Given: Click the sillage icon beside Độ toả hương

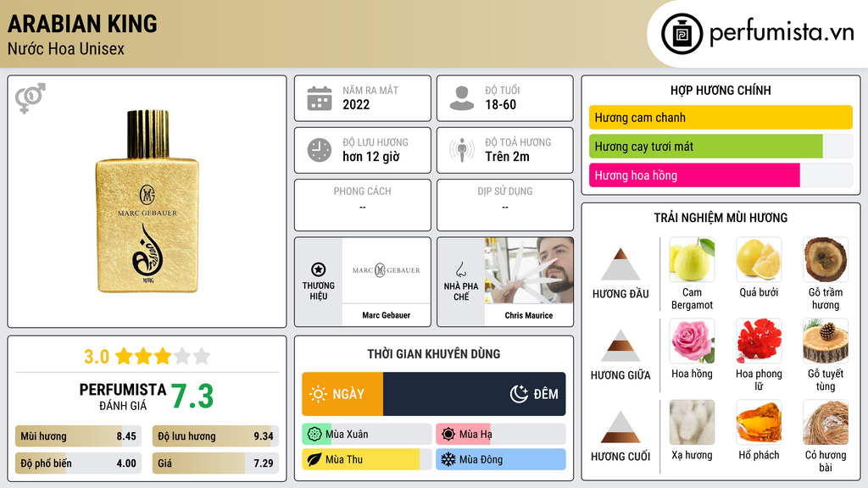Looking at the screenshot, I should (x=462, y=150).
